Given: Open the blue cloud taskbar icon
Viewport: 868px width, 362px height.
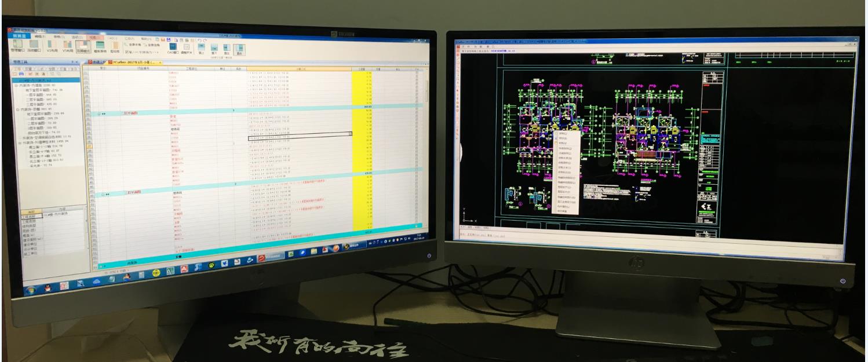Looking at the screenshot, I should click(x=96, y=282).
